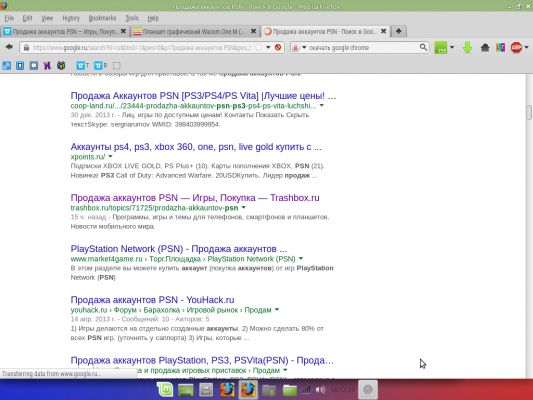Open the Trashbox bookmark labeled R
The height and width of the screenshot is (400, 533).
[x=101, y=65]
